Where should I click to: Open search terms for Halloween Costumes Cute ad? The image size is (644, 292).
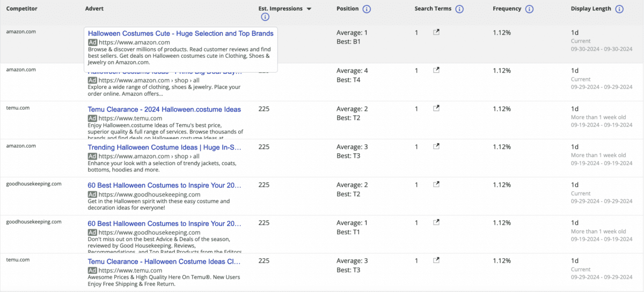click(x=436, y=33)
